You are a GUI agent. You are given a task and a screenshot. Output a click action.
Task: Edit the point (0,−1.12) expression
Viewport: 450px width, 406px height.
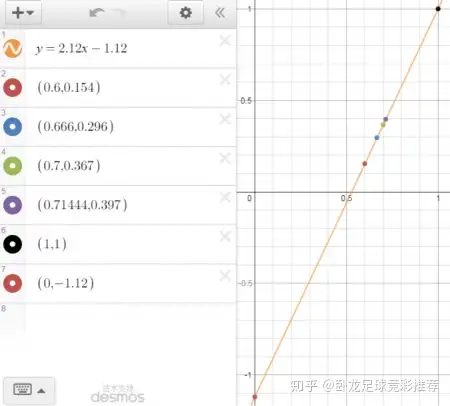click(66, 283)
